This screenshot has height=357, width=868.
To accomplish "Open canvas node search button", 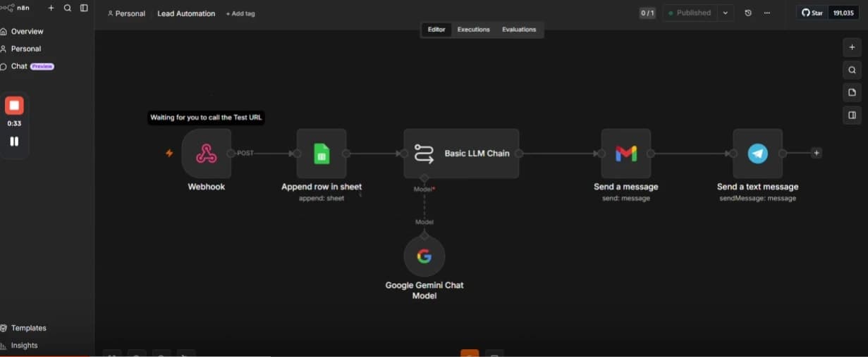I will coord(852,70).
